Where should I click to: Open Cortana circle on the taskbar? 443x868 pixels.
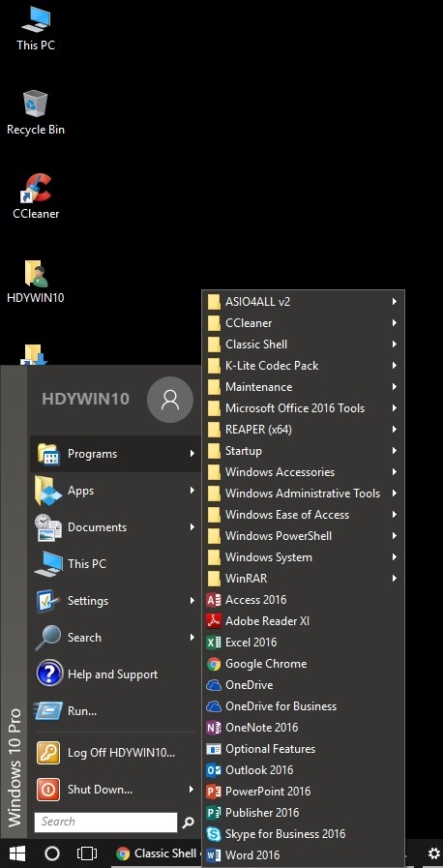pos(52,853)
